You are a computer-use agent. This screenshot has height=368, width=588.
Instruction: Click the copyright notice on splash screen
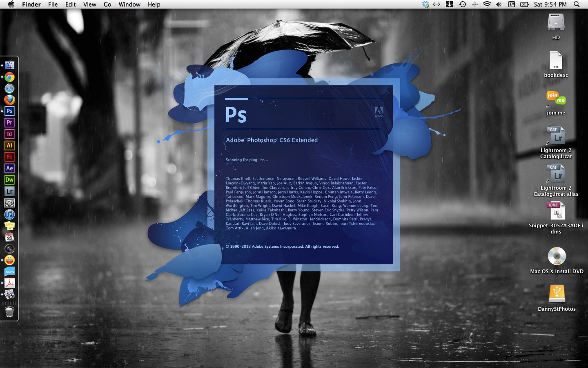pos(282,247)
